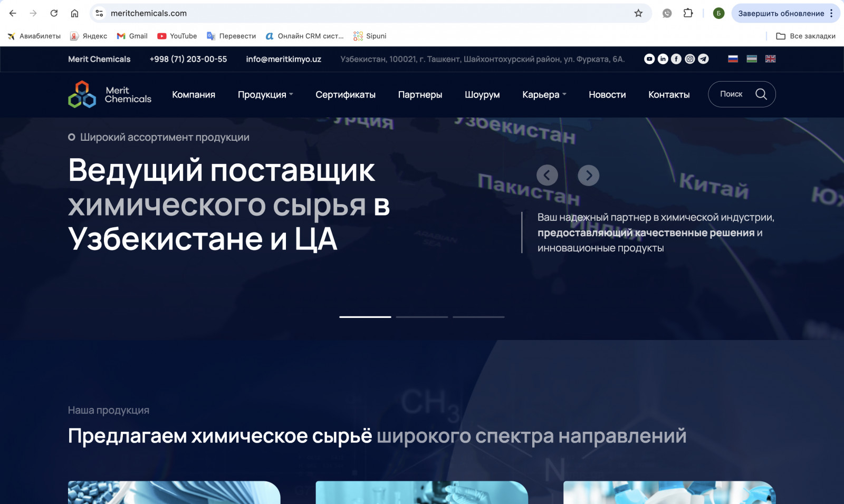This screenshot has height=504, width=844.
Task: Switch site language to English flag
Action: [x=771, y=59]
